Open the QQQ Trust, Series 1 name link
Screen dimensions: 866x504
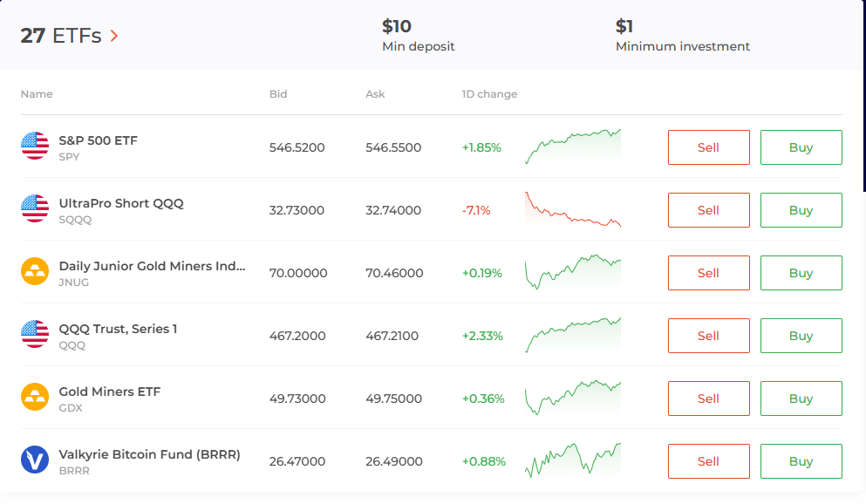point(118,329)
